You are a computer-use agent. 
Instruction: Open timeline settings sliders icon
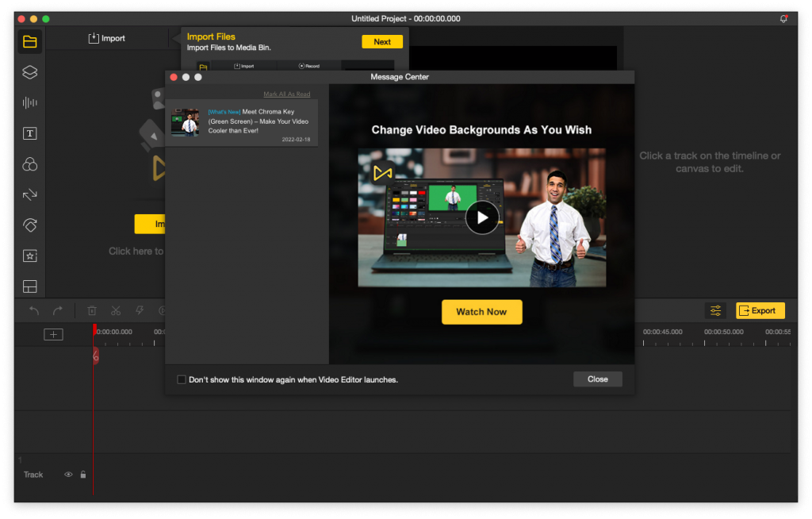(x=715, y=310)
